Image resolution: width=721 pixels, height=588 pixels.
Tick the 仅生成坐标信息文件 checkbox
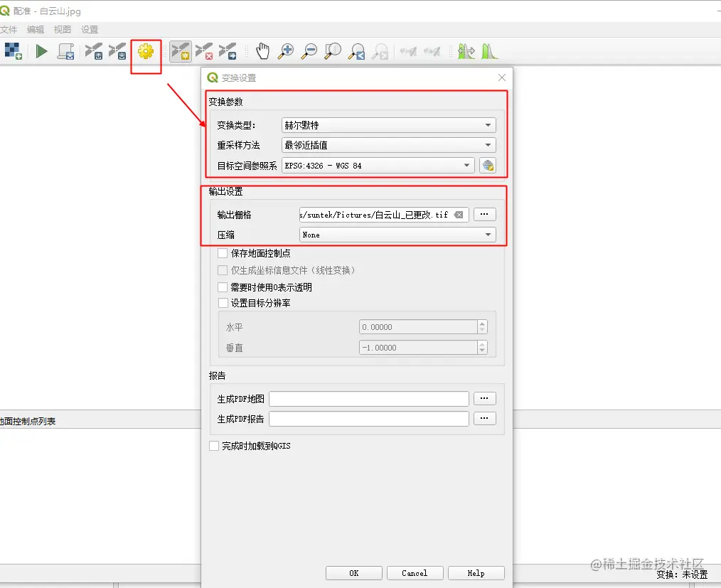[223, 270]
